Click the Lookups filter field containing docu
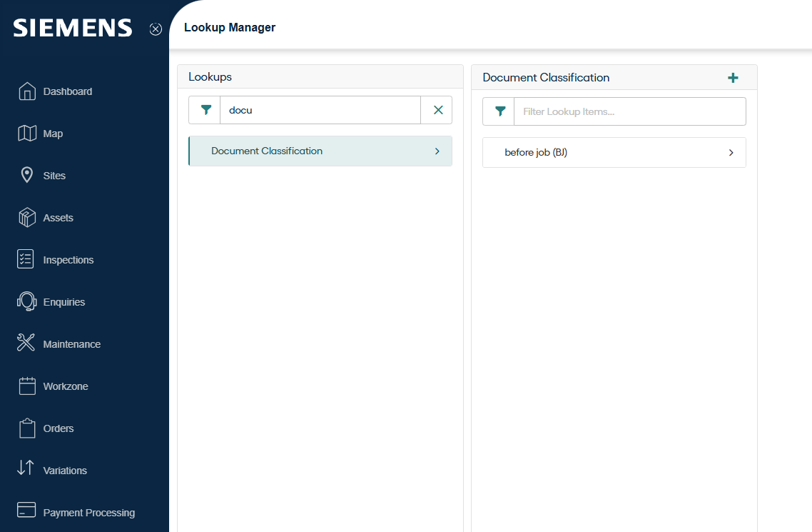This screenshot has width=812, height=532. pyautogui.click(x=320, y=110)
